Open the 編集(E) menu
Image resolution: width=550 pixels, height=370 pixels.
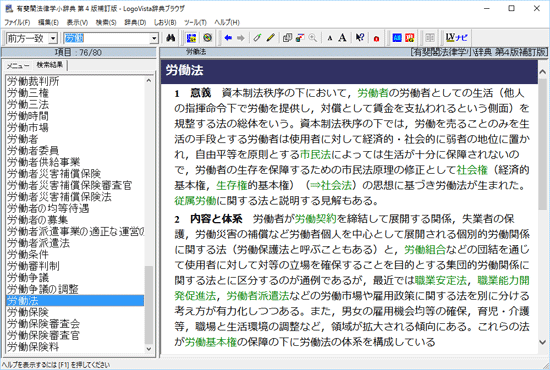pos(48,22)
